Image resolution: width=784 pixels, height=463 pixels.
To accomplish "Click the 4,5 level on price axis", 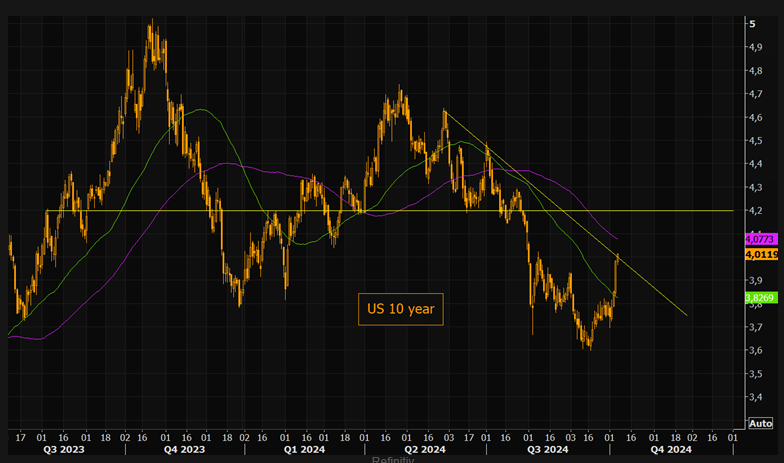I will pyautogui.click(x=756, y=141).
